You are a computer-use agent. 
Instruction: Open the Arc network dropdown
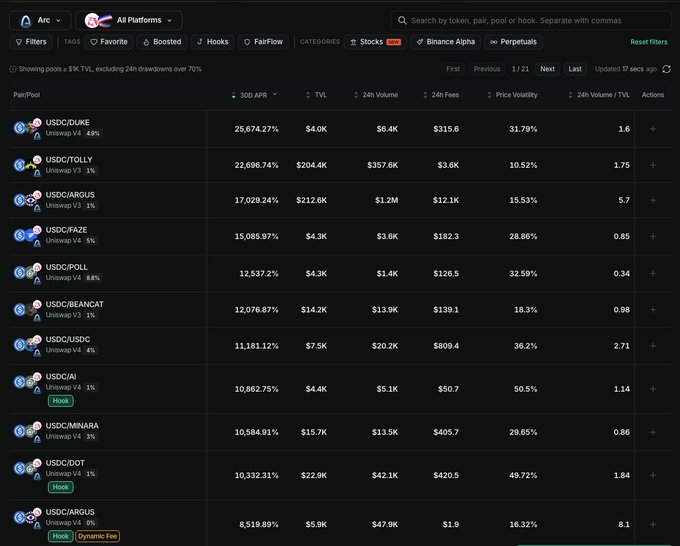pyautogui.click(x=40, y=20)
